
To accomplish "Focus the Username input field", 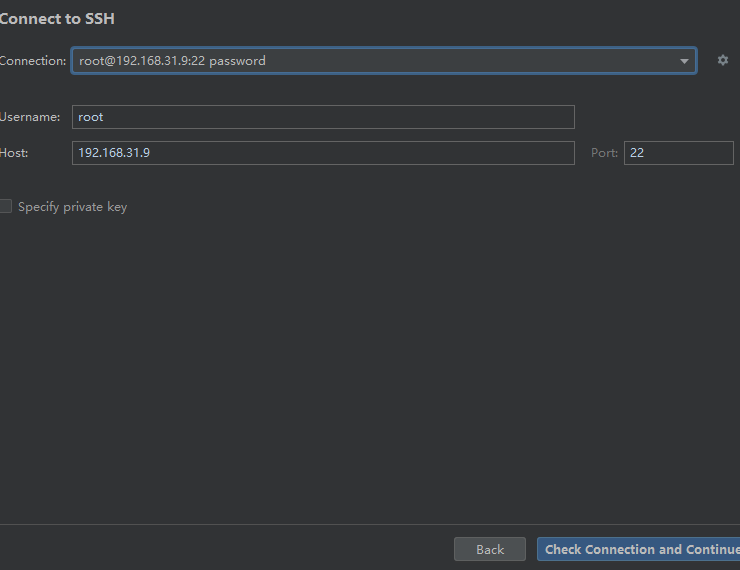I will click(x=323, y=117).
